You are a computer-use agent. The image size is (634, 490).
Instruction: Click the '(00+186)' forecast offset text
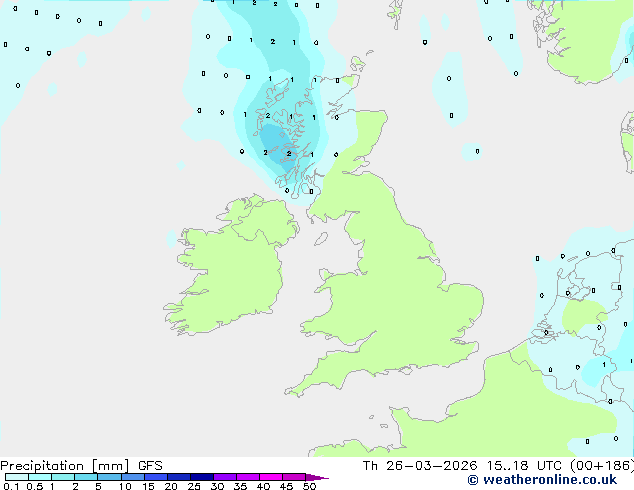(x=602, y=466)
